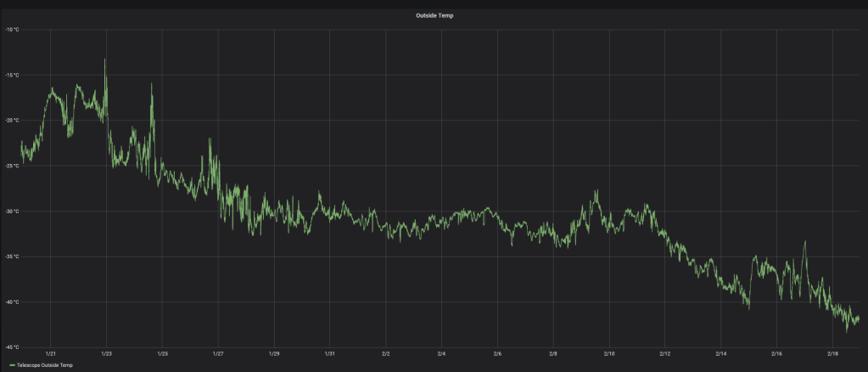Image resolution: width=868 pixels, height=372 pixels.
Task: Click the -10 °C y-axis label
Action: coord(12,30)
